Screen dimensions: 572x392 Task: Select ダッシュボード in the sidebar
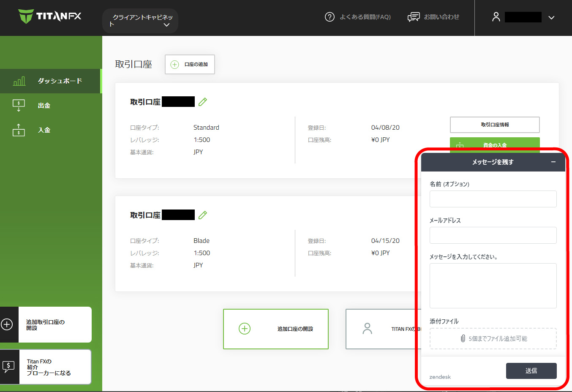coord(51,81)
